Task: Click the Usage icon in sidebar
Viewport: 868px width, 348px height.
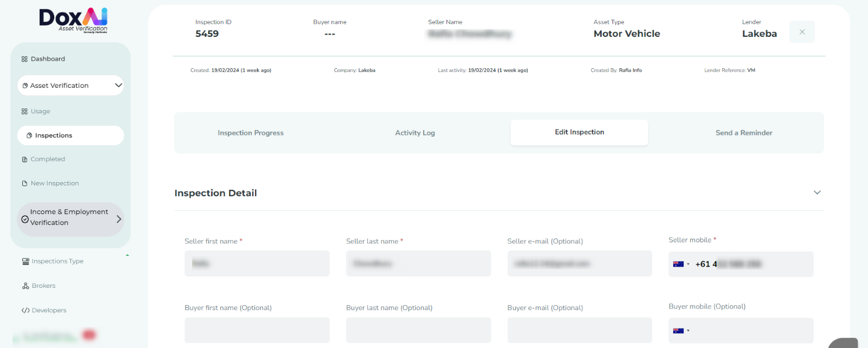Action: [24, 112]
